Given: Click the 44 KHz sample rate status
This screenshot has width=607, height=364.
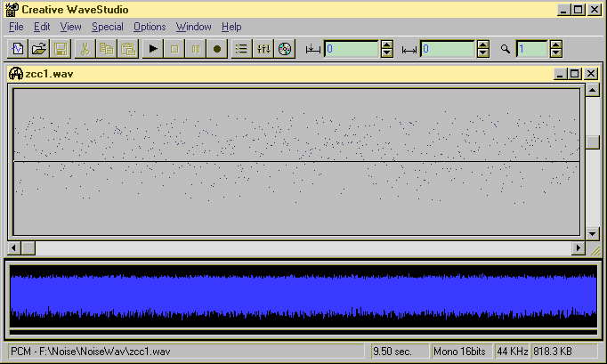Looking at the screenshot, I should (x=512, y=352).
